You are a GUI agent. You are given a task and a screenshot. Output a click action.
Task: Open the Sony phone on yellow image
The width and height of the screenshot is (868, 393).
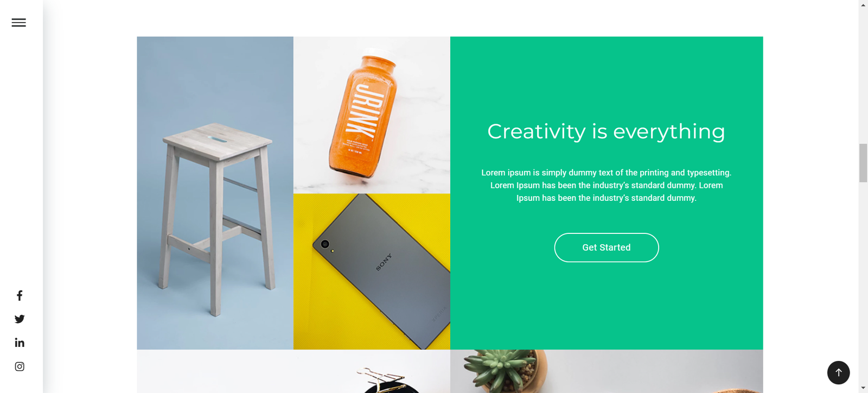click(372, 271)
